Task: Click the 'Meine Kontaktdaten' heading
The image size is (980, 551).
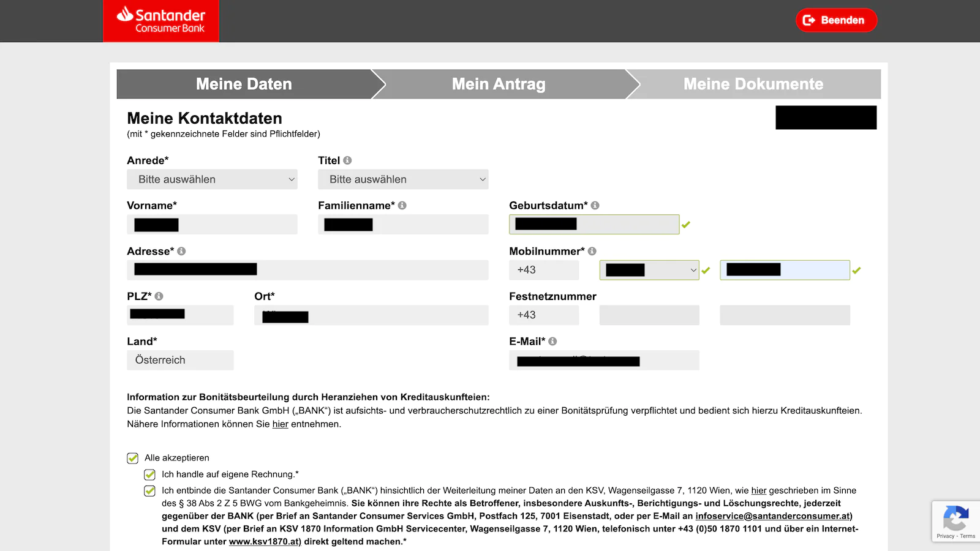Action: [205, 118]
